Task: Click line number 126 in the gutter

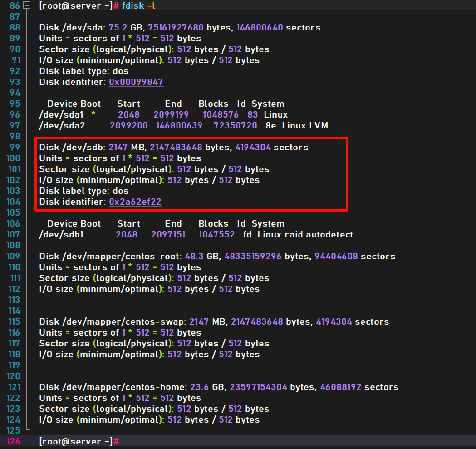Action: pyautogui.click(x=13, y=441)
